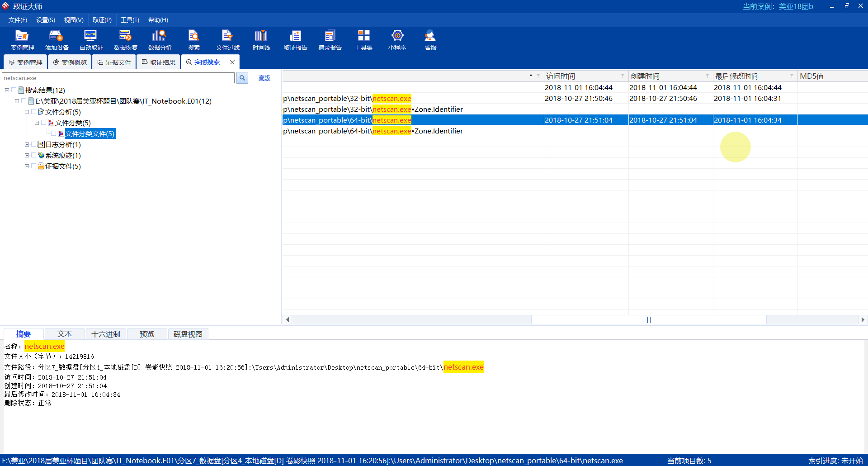Open 案例管理 toolbar icon
Viewport: 868px width, 466px height.
click(22, 40)
